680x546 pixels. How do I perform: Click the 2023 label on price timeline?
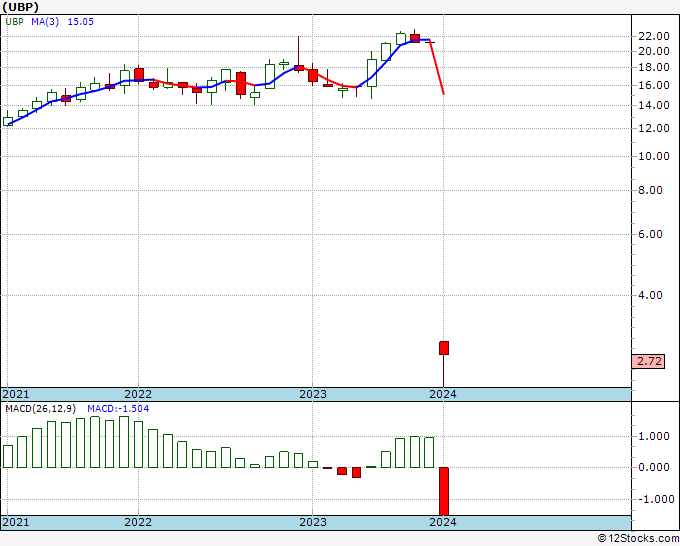click(313, 394)
